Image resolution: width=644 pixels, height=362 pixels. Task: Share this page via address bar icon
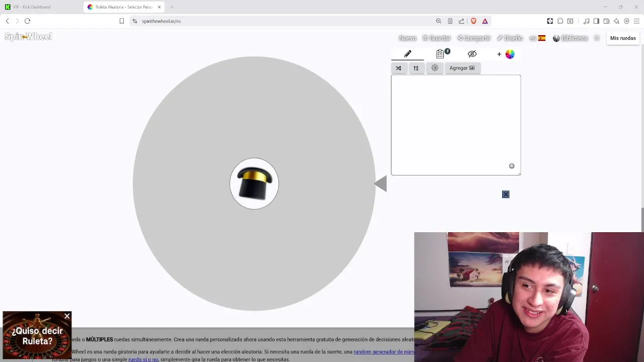coord(461,21)
